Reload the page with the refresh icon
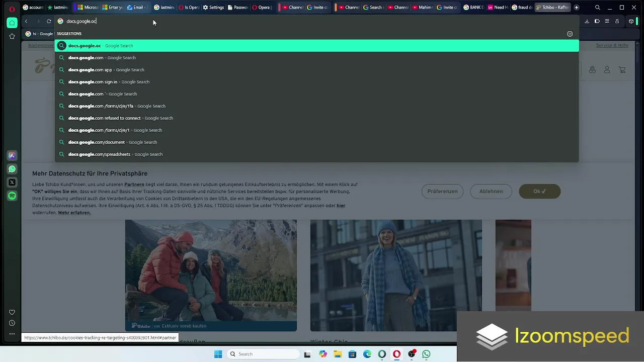This screenshot has height=362, width=644. [49, 21]
